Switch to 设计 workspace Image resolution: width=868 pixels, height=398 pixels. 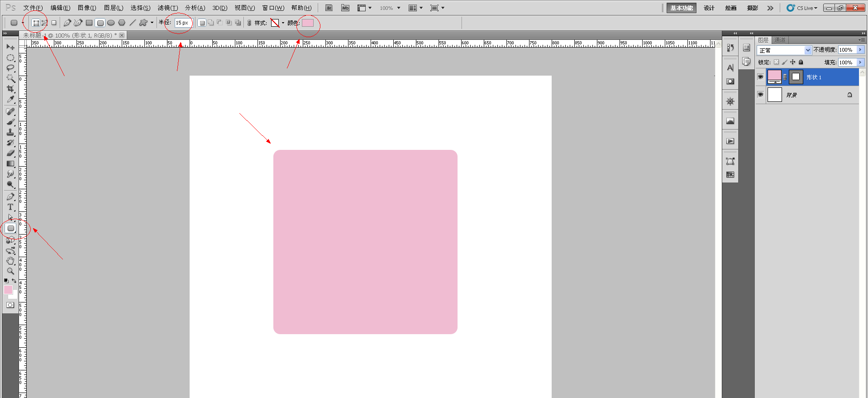coord(709,8)
